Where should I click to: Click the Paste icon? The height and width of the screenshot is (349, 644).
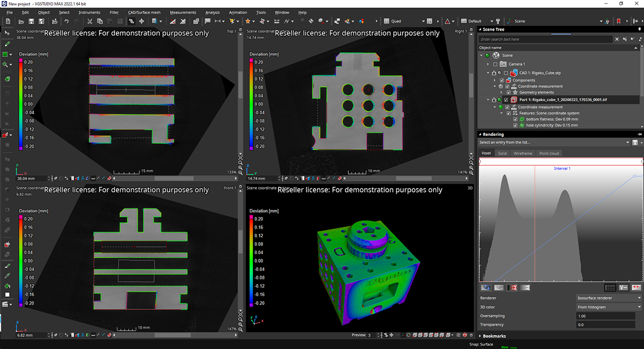tap(110, 21)
